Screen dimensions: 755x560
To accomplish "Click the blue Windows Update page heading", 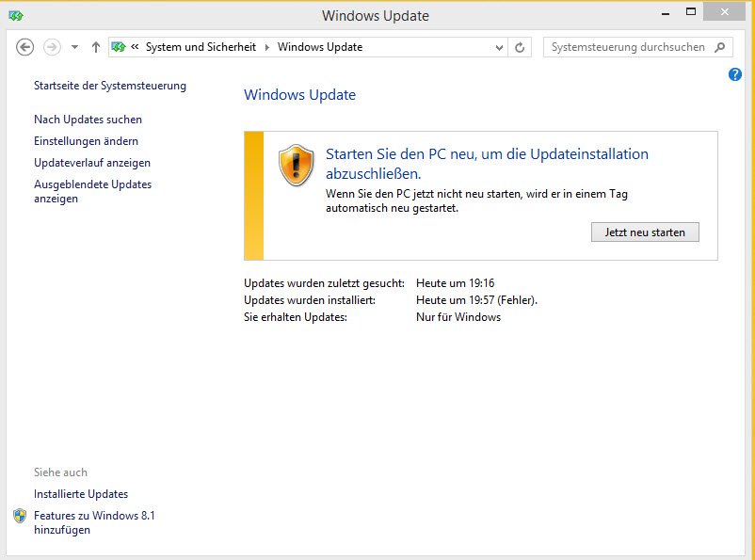I will click(299, 95).
